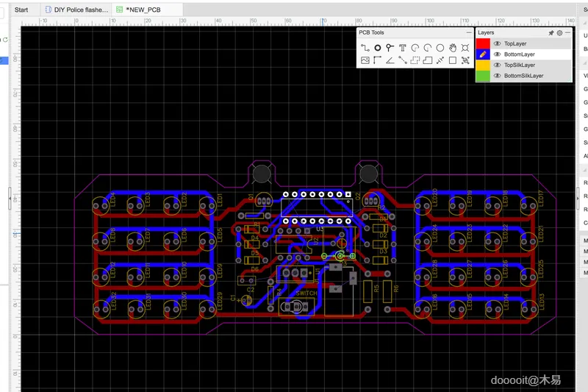Choose the Insert Image tool
The image size is (588, 392).
[x=365, y=60]
